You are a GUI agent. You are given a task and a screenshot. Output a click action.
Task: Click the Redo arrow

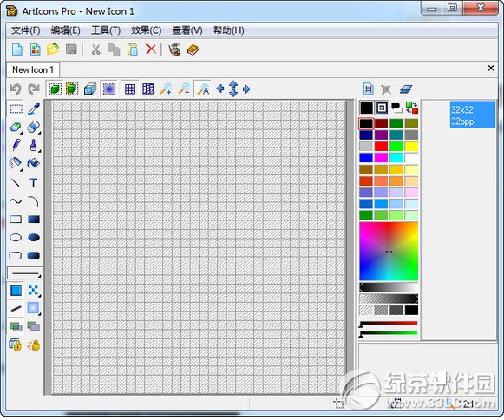(x=34, y=89)
